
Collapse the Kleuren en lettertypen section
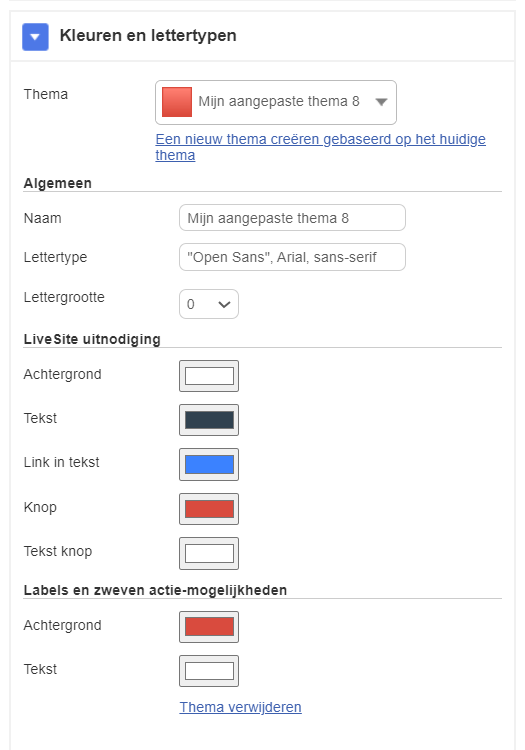pyautogui.click(x=35, y=37)
